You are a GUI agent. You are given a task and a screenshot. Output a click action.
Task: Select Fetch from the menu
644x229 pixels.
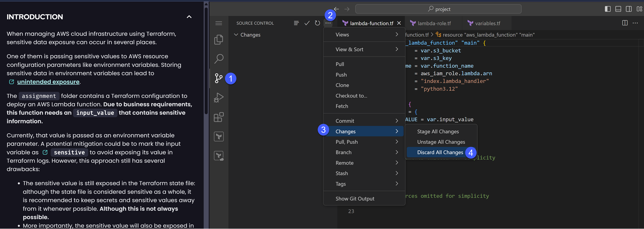coord(364,106)
